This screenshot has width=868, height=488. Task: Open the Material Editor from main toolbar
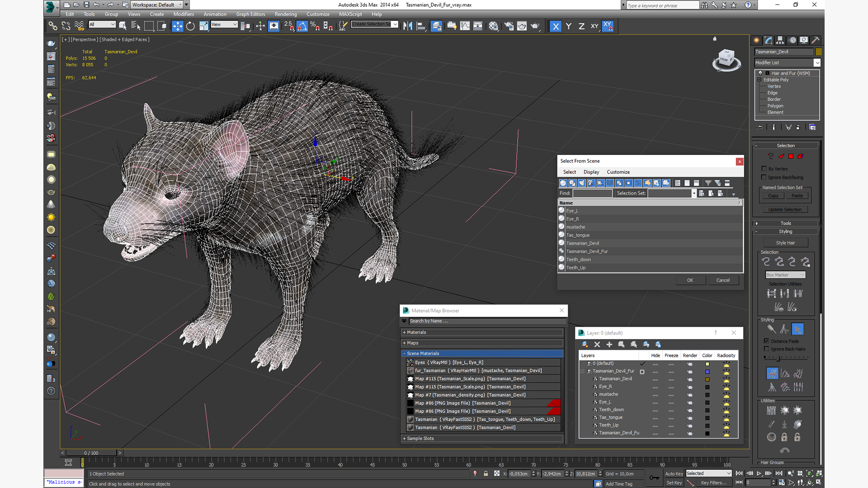pos(493,26)
